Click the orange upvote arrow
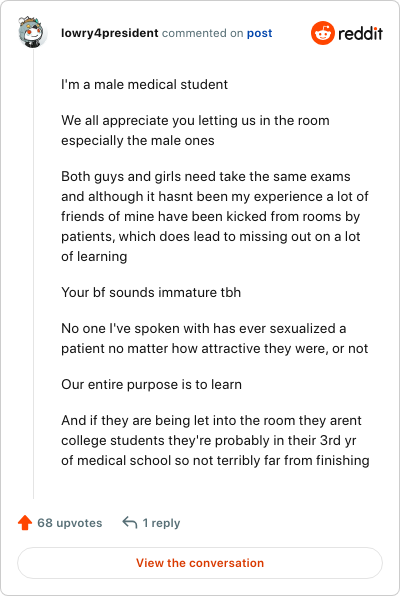 25,523
